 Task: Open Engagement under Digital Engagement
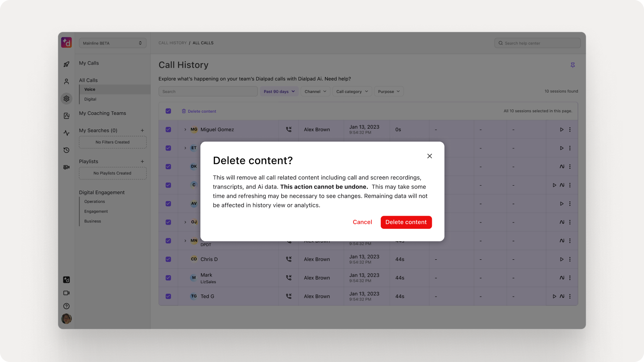[96, 212]
